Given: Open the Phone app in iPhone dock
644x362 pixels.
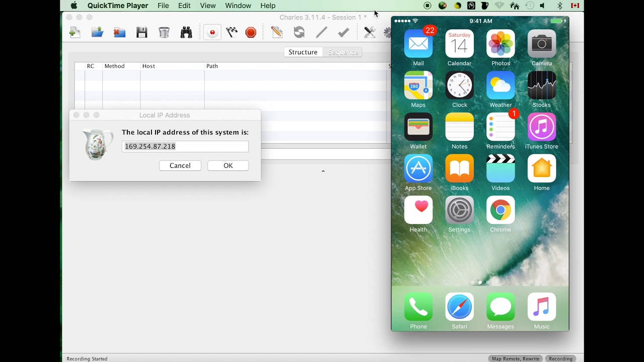Looking at the screenshot, I should point(418,307).
